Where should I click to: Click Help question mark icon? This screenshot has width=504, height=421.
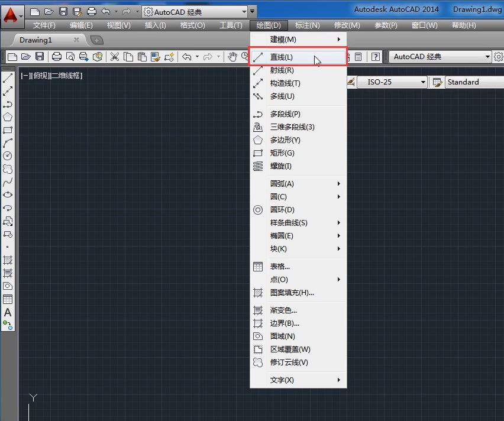[x=375, y=57]
